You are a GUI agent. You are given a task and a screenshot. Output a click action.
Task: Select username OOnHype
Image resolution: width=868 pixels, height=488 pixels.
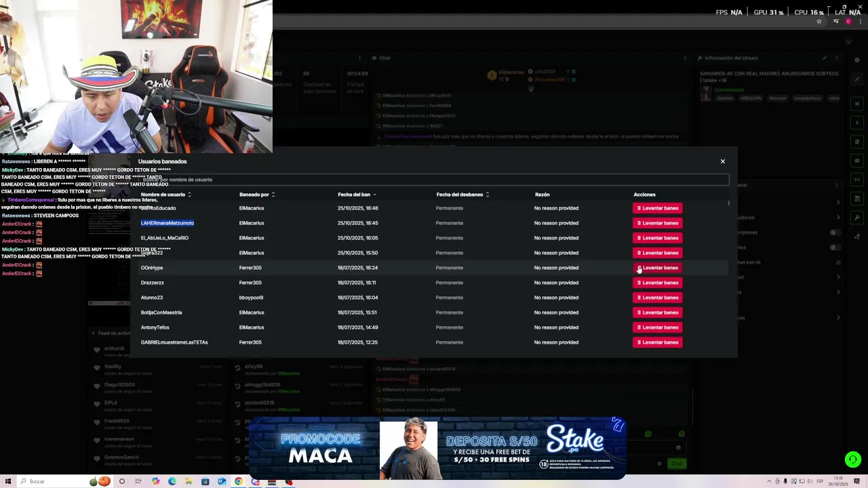click(x=152, y=268)
